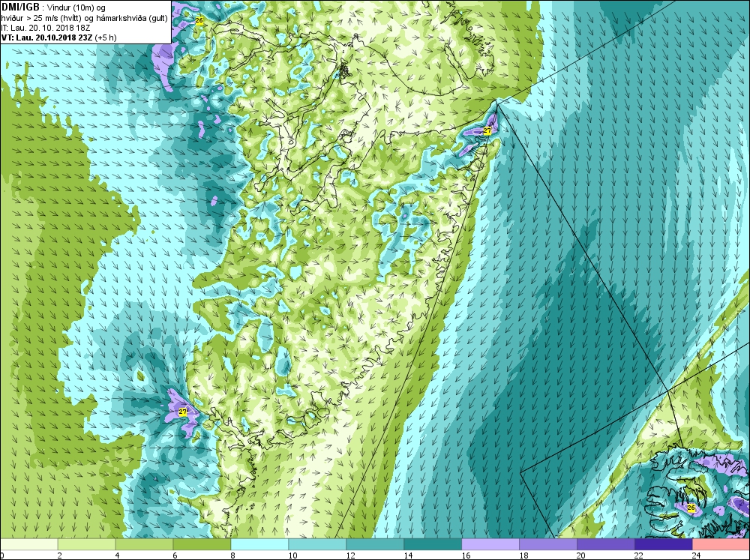Click the '14' value on the wind scale
Viewport: 750px width, 560px height.
tap(408, 556)
